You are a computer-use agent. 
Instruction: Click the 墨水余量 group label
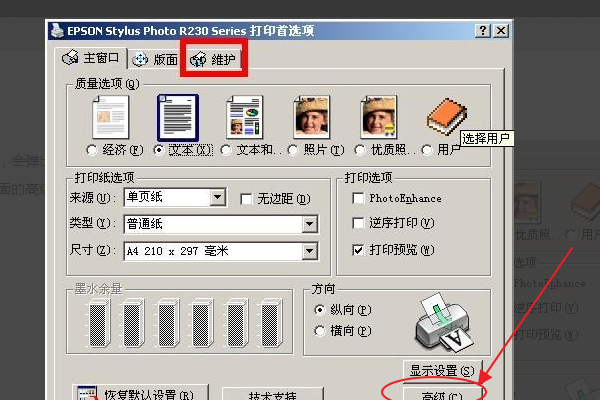point(98,289)
